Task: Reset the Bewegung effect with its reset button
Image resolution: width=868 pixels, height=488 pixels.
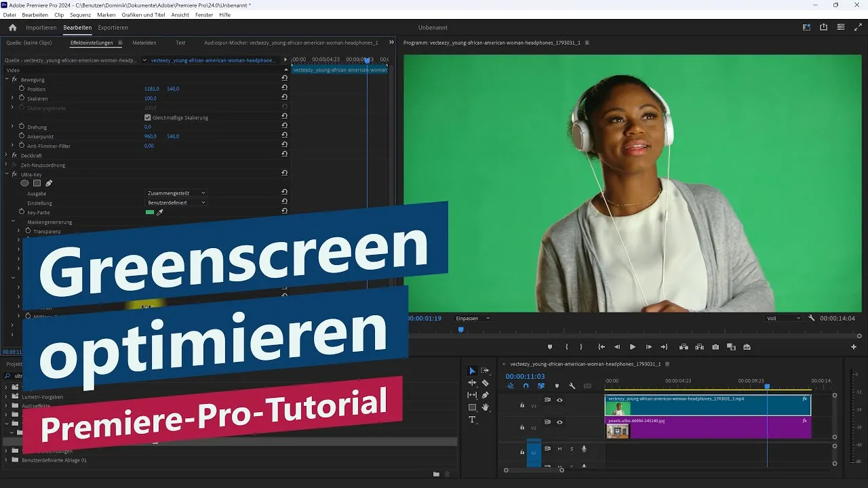Action: pyautogui.click(x=285, y=79)
